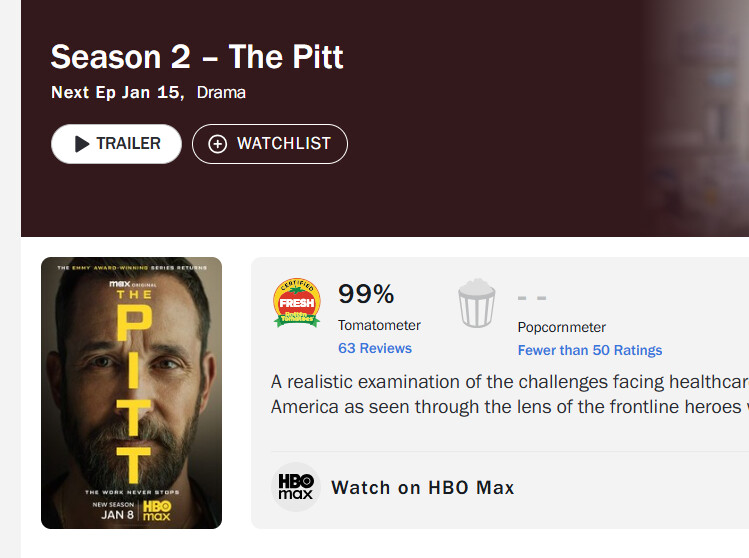Click the plus circle icon beside WATCHLIST
The image size is (749, 558).
(217, 144)
